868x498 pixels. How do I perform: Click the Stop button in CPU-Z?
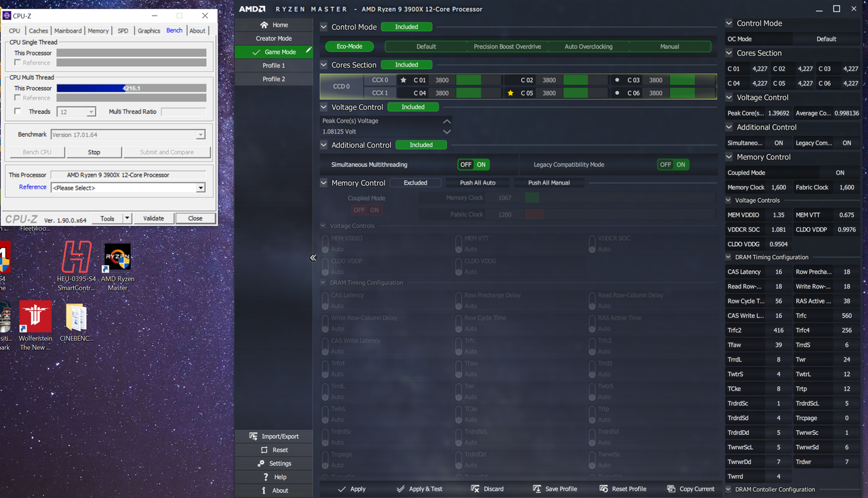point(94,152)
